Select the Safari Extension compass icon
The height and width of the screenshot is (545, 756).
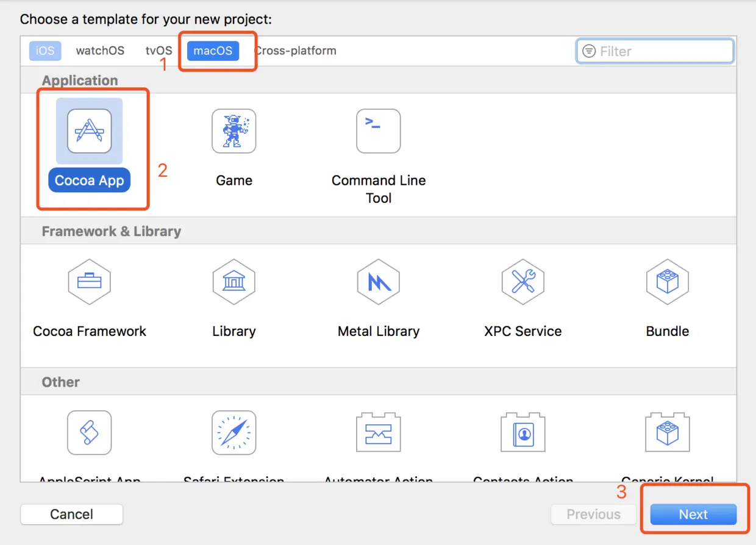tap(234, 433)
